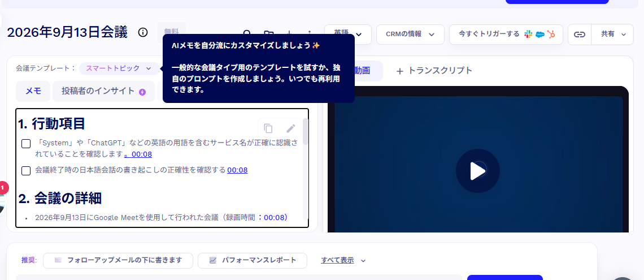644x280 pixels.
Task: Open the 共有 share dropdown
Action: 612,35
